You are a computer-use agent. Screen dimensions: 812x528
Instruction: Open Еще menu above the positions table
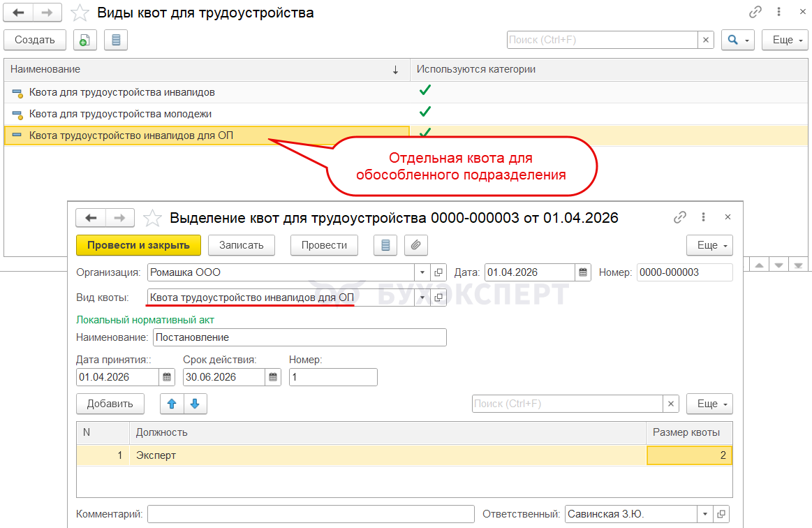[x=709, y=404]
